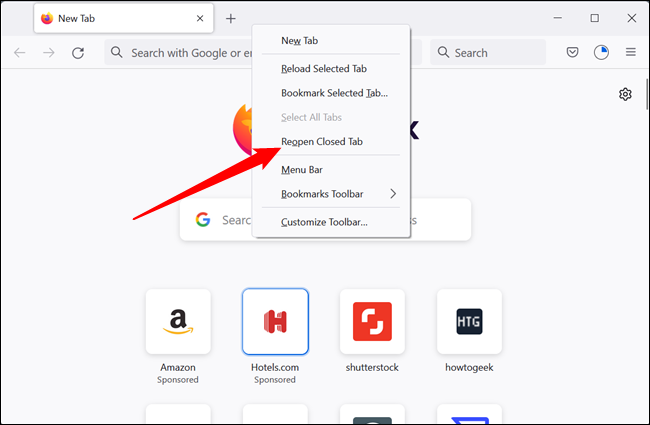The width and height of the screenshot is (650, 425).
Task: Expand Bookmarks Toolbar submenu
Action: 331,194
